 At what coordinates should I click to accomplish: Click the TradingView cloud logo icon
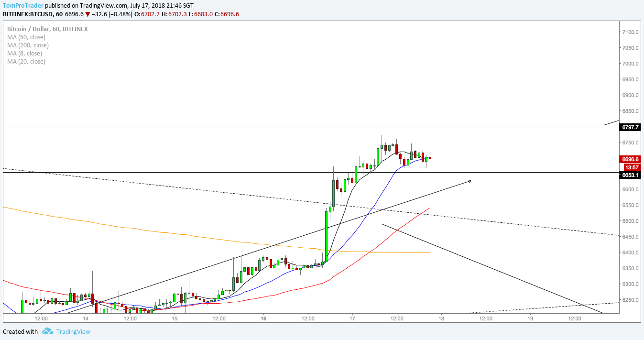tap(47, 331)
